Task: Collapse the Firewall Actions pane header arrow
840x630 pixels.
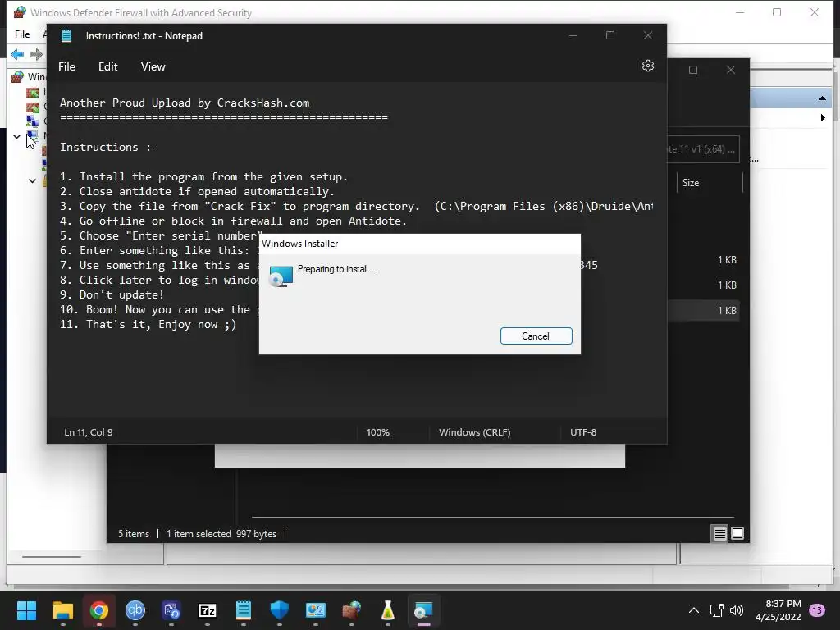Action: coord(822,98)
